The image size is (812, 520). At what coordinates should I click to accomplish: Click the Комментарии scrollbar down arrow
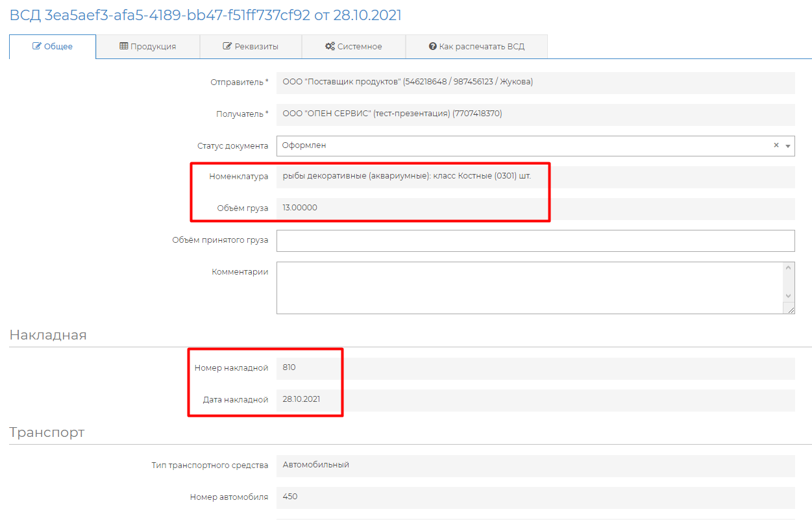pos(789,296)
